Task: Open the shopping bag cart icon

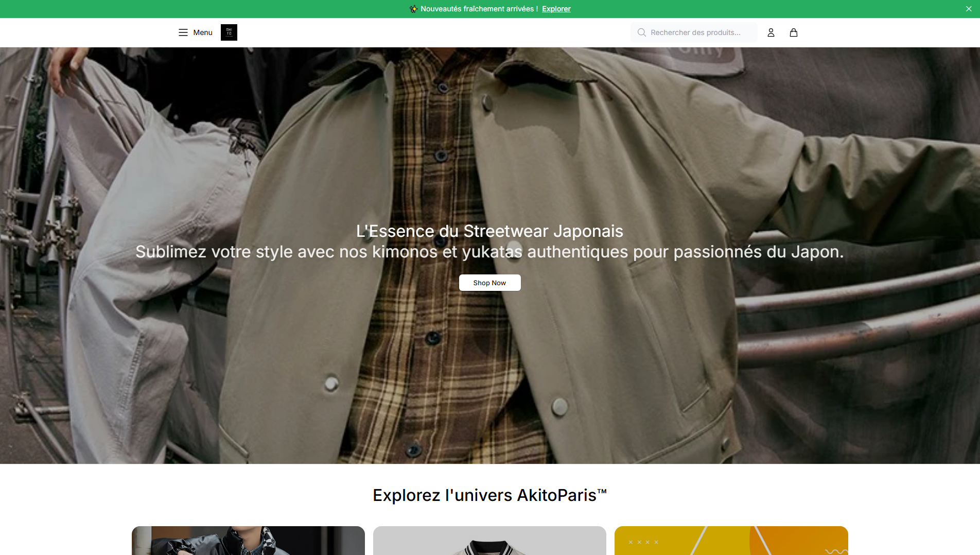Action: pos(794,32)
